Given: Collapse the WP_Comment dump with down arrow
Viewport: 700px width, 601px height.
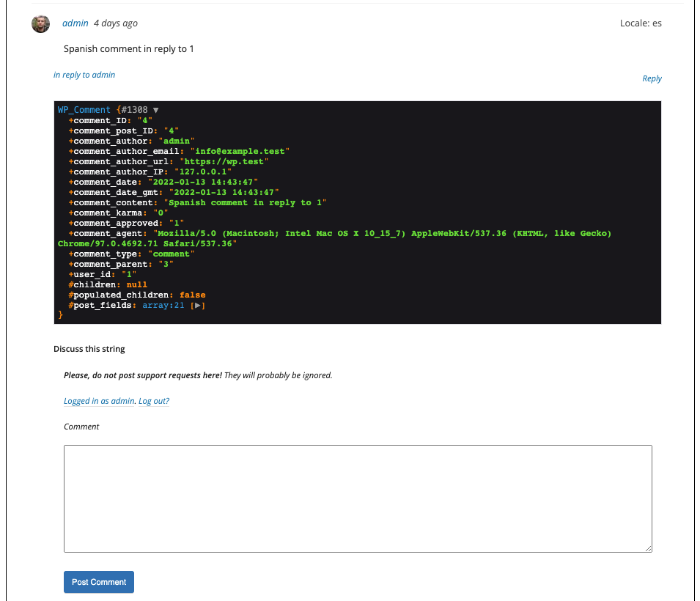Looking at the screenshot, I should pyautogui.click(x=156, y=110).
